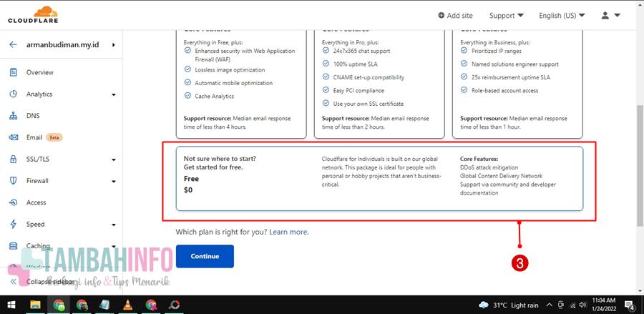Select Speed label in the sidebar
Viewport: 644px width, 314px height.
tap(35, 224)
